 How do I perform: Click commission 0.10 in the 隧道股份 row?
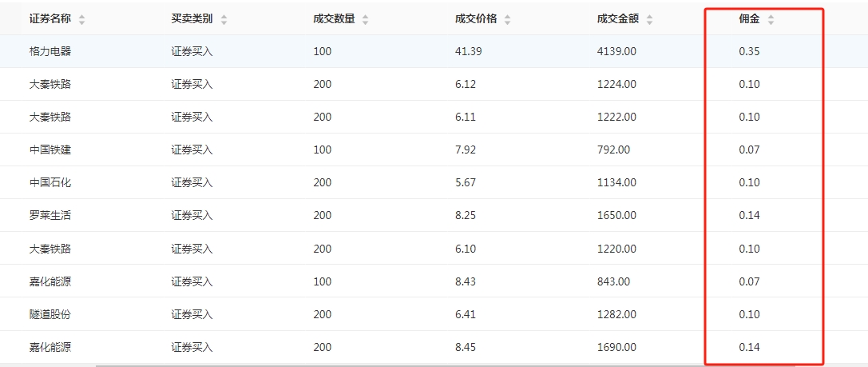tap(749, 314)
